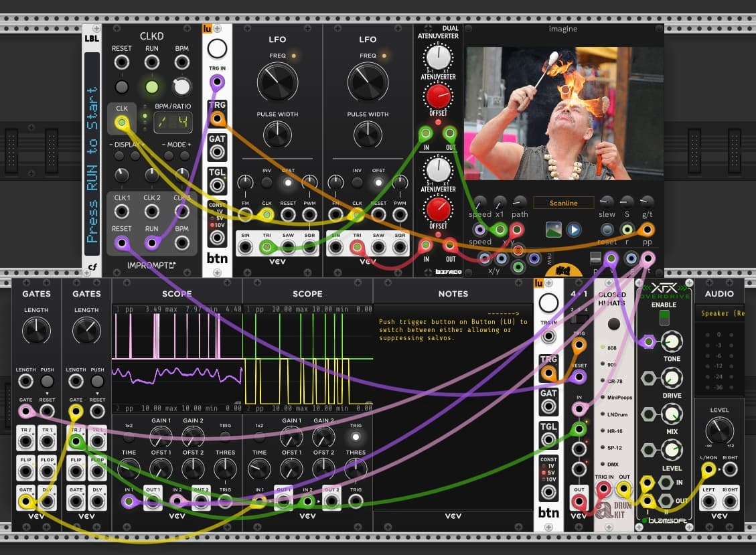Click the BPM/RATIO display on CLKD

click(173, 123)
